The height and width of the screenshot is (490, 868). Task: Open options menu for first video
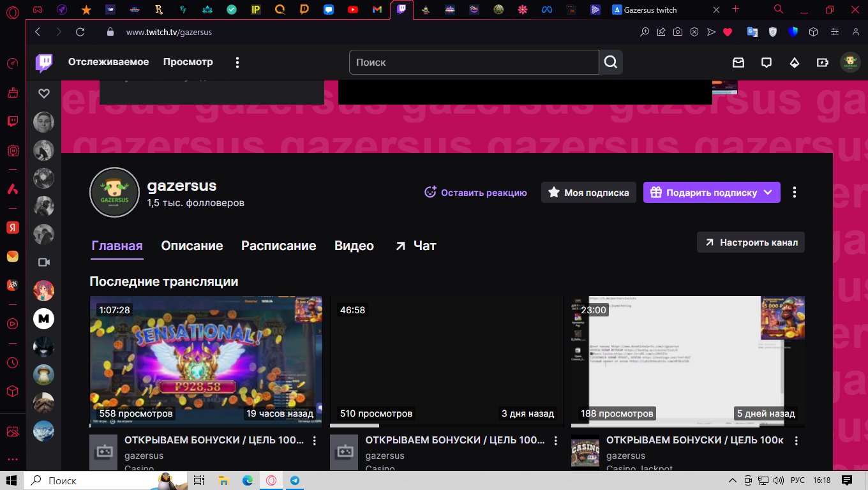[314, 441]
